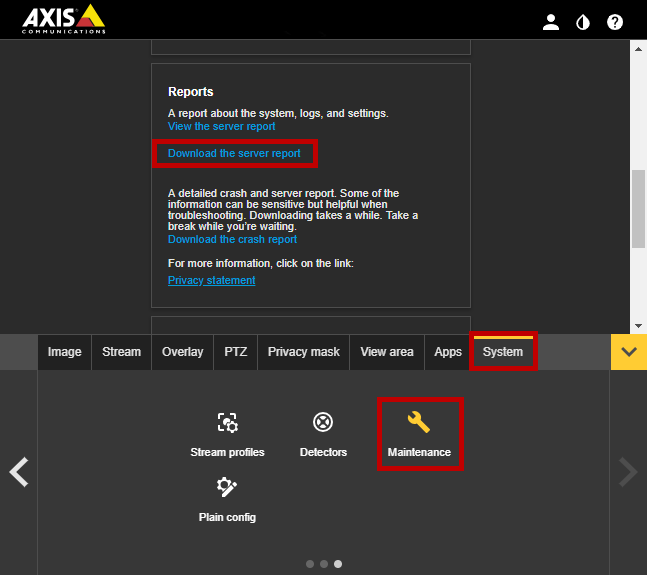Click Download the server report link
This screenshot has height=575, width=647.
(x=234, y=154)
